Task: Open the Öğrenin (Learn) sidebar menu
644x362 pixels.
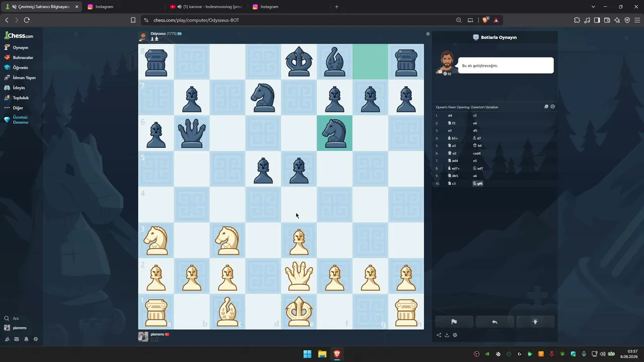Action: (x=16, y=67)
